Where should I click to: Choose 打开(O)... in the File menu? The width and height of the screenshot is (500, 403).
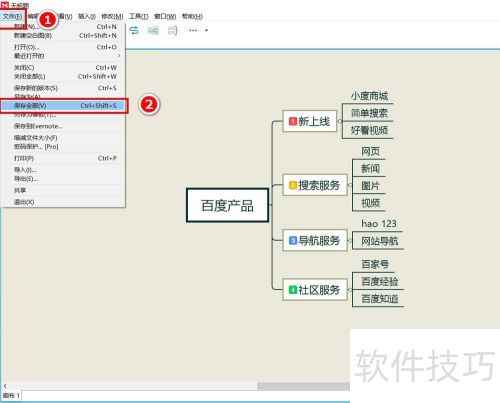coord(63,47)
